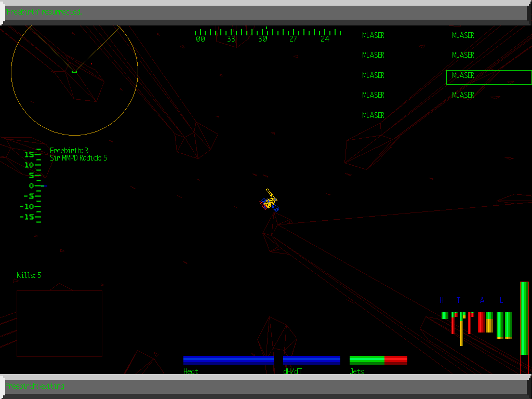532x399 pixels.
Task: Select the last MLASER in the right column
Action: [x=462, y=95]
